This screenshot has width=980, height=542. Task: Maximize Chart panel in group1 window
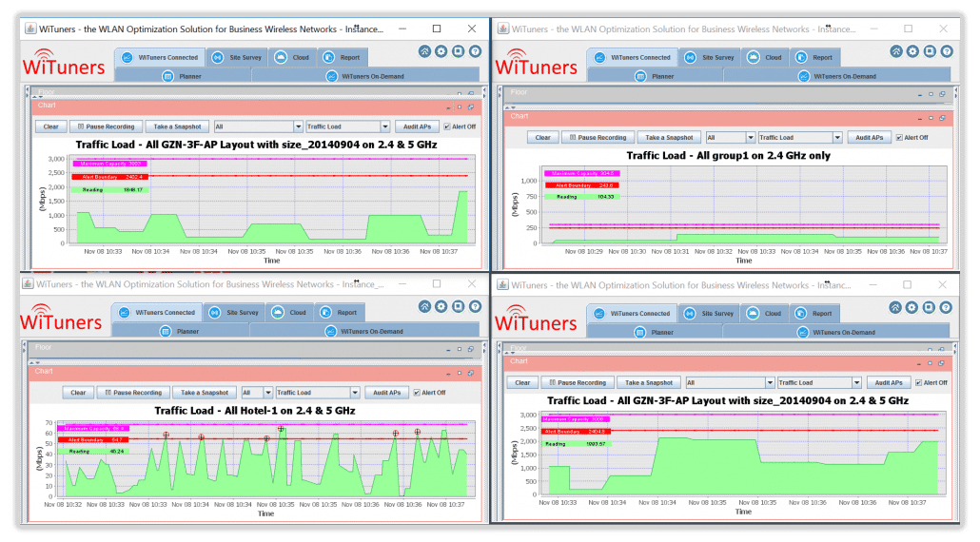tap(931, 117)
